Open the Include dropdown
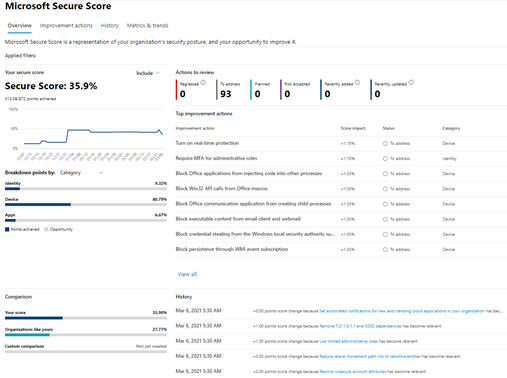 [x=148, y=73]
